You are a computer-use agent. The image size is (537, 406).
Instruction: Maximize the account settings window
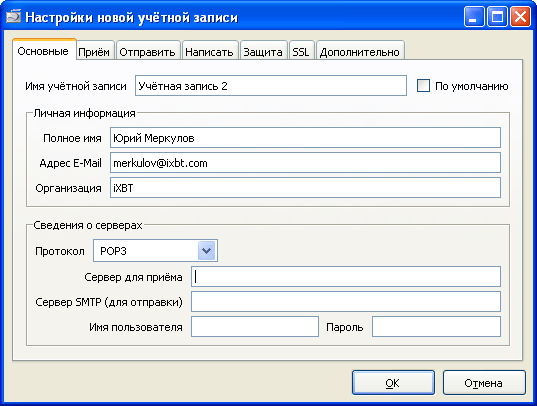click(x=497, y=16)
